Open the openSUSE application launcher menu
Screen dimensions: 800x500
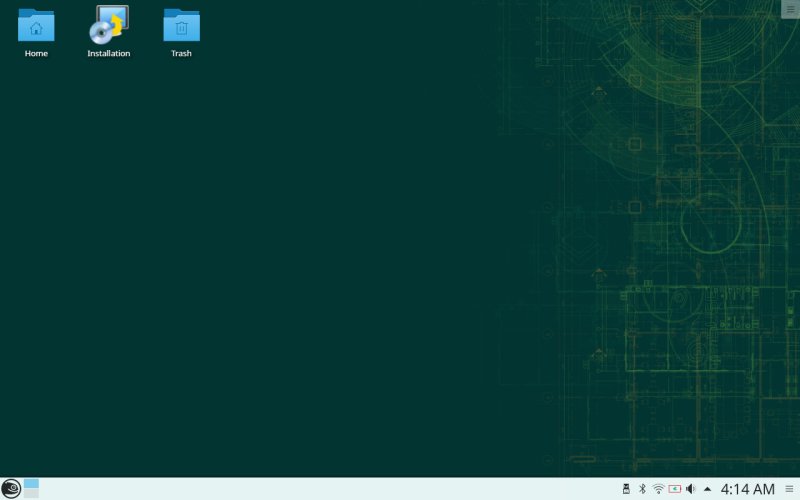[11, 489]
